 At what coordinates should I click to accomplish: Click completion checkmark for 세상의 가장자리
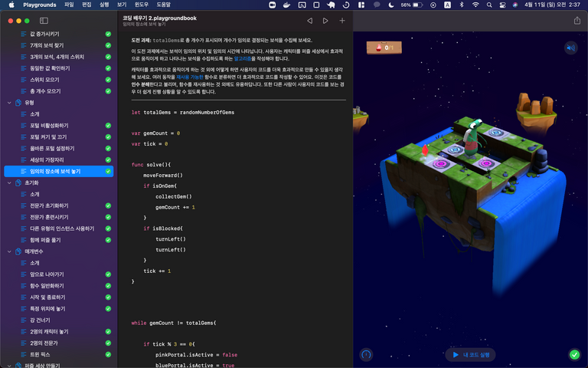point(108,160)
